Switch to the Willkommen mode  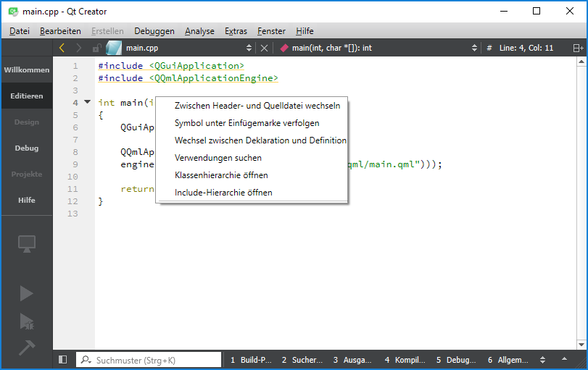[x=27, y=70]
